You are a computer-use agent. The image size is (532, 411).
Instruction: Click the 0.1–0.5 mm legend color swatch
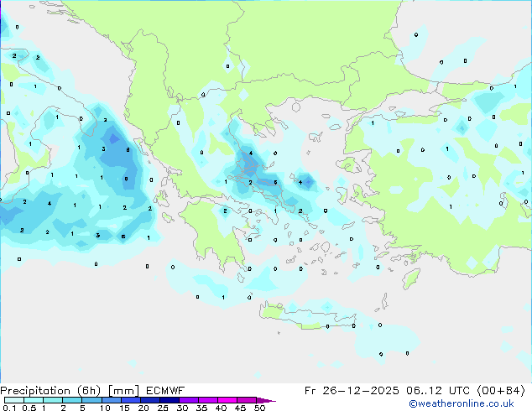pos(14,400)
